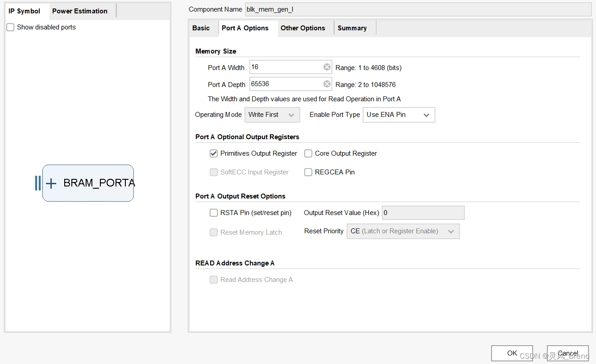596x364 pixels.
Task: Click the 'Range: 1 to 4608 (bits)' text
Action: tap(368, 68)
